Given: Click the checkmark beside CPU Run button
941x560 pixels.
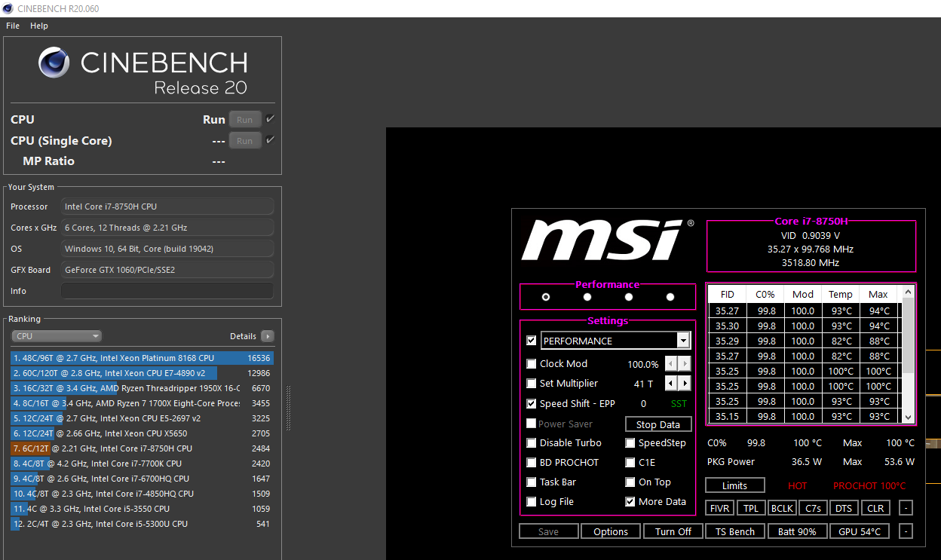Looking at the screenshot, I should pyautogui.click(x=270, y=119).
